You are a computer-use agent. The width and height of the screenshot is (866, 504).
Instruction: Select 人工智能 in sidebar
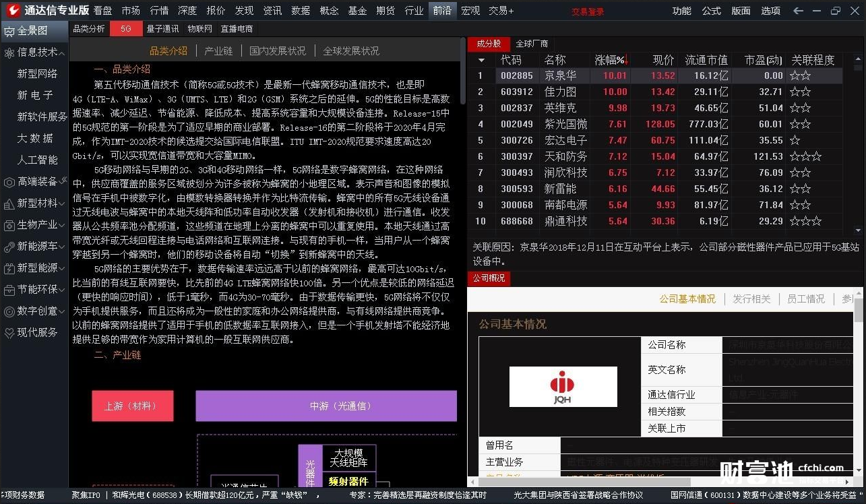click(38, 160)
